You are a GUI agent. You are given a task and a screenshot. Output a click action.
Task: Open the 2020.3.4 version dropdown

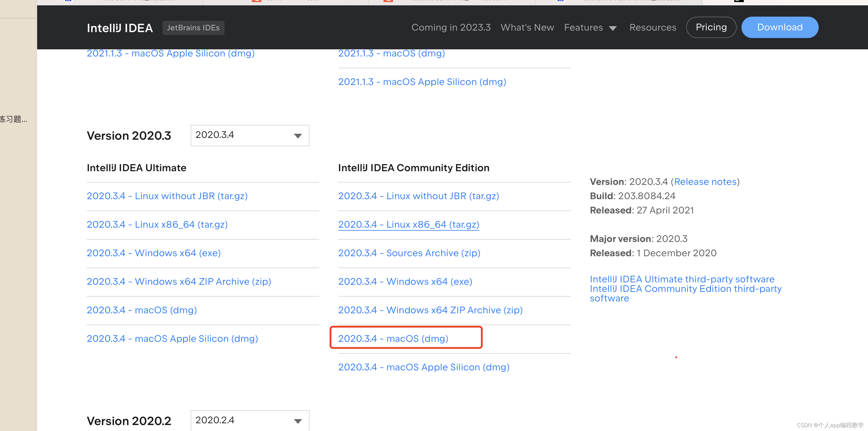click(250, 136)
